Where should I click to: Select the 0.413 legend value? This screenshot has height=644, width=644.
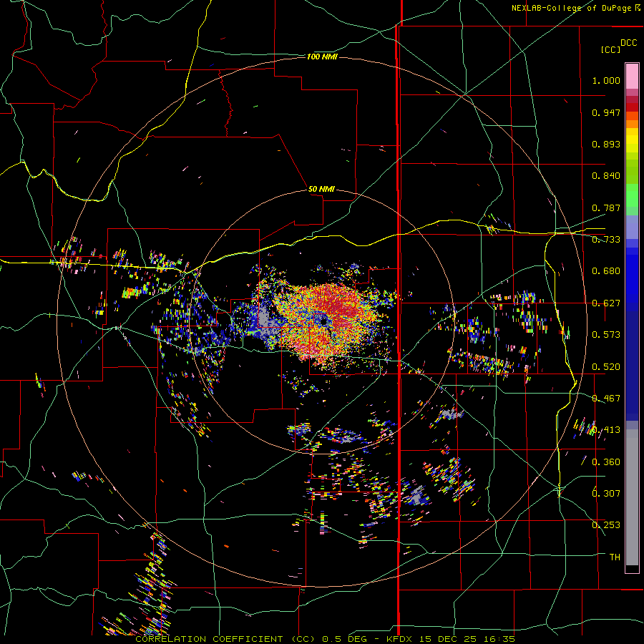606,430
